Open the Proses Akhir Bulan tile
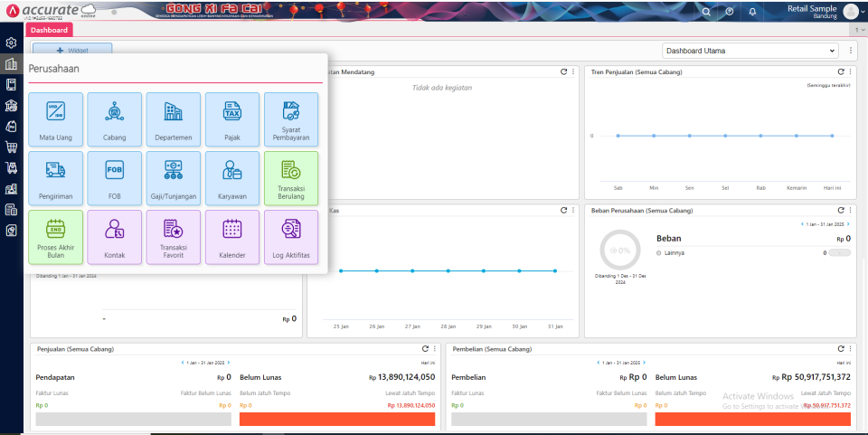This screenshot has width=868, height=435. tap(55, 237)
